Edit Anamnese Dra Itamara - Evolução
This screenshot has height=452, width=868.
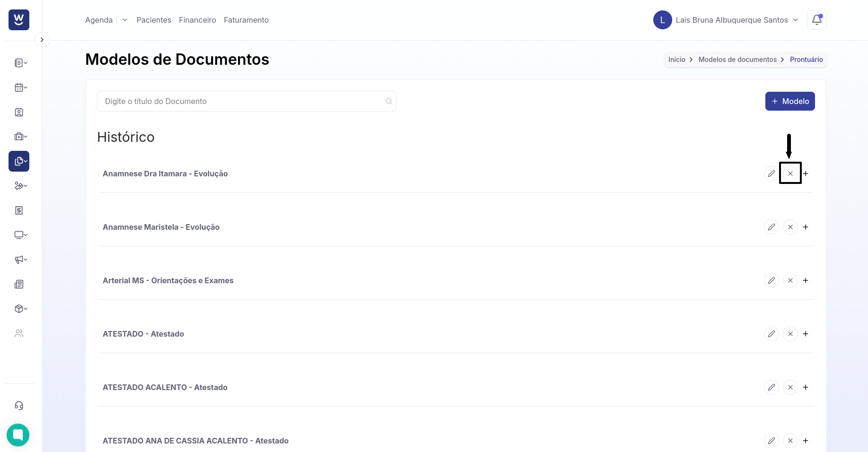click(772, 174)
